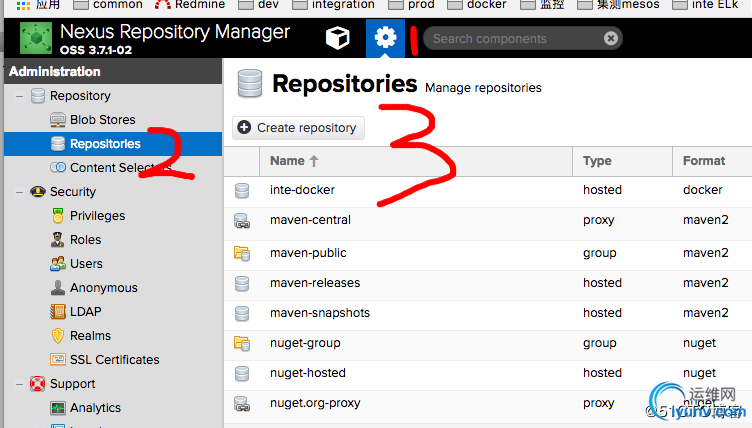
Task: Open Analytics under Support
Action: 95,407
